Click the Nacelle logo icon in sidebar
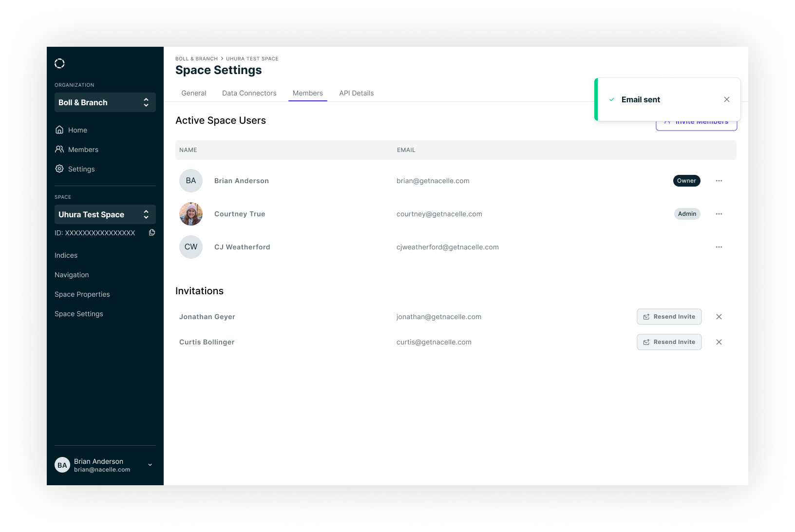Image resolution: width=795 pixels, height=532 pixels. pos(59,63)
